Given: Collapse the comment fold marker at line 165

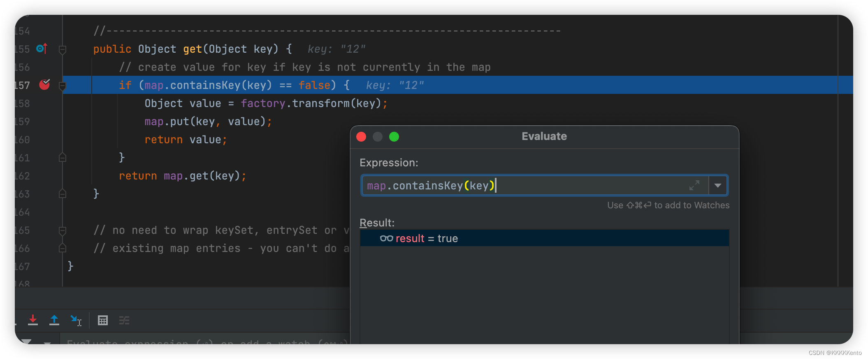Looking at the screenshot, I should pyautogui.click(x=63, y=231).
